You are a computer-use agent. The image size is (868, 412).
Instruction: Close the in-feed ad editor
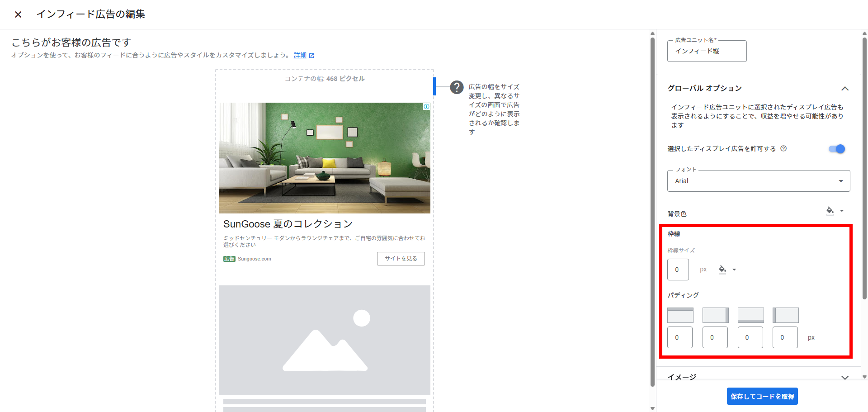point(18,14)
